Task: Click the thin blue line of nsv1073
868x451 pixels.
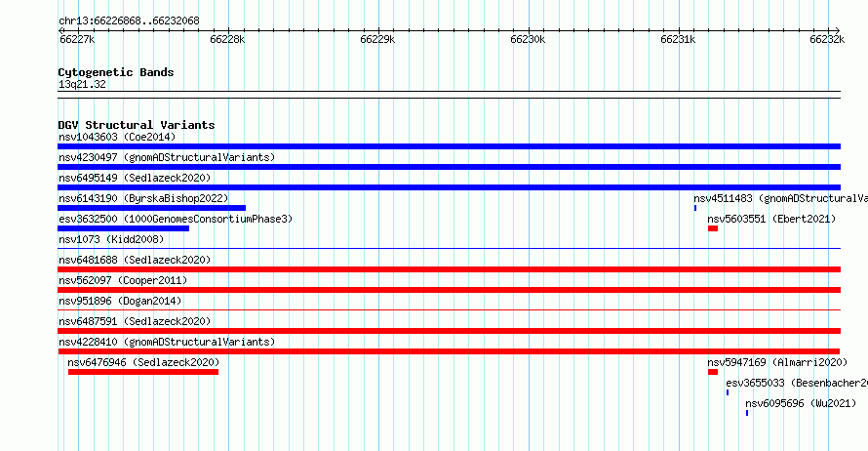Action: tap(449, 249)
